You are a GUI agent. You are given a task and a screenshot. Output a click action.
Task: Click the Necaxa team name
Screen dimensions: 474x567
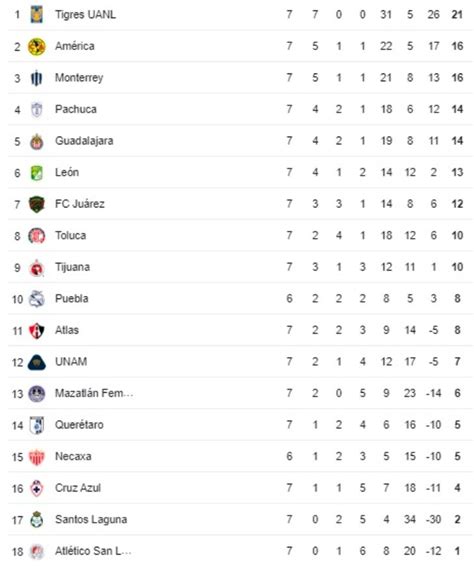point(73,456)
